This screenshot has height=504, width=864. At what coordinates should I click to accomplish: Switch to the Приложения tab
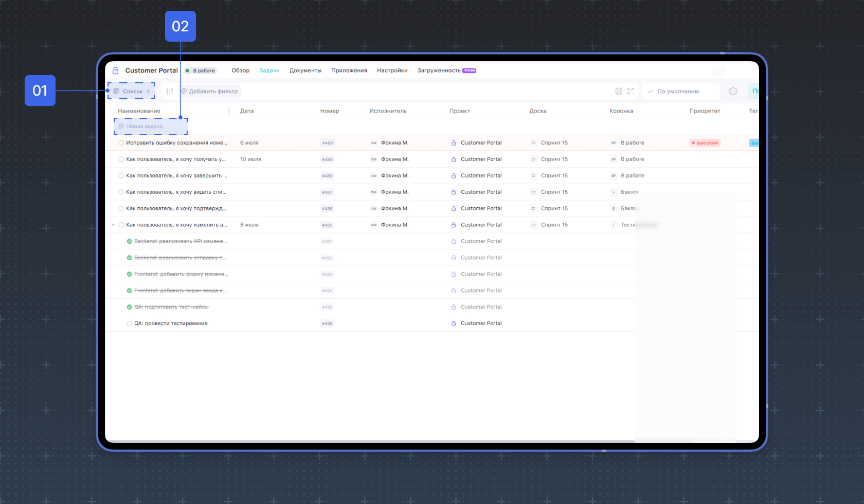(349, 70)
